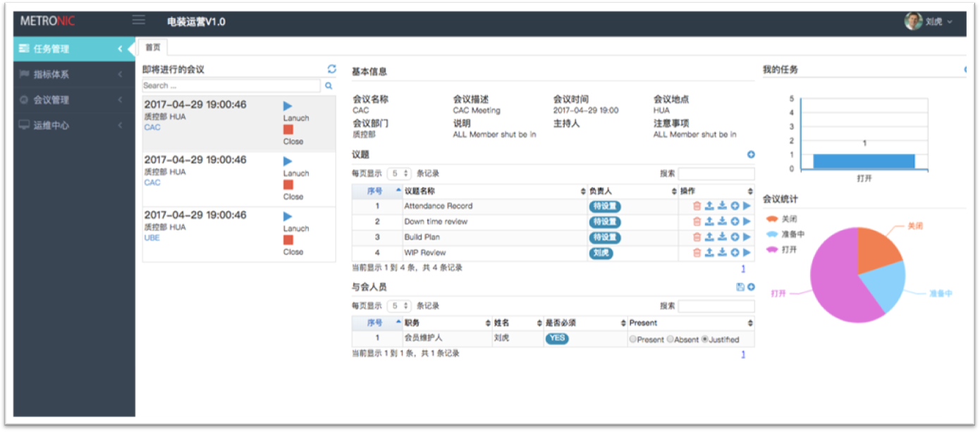Screen dimensions: 980x432
Task: Download attachment for Build Plan row
Action: [722, 237]
